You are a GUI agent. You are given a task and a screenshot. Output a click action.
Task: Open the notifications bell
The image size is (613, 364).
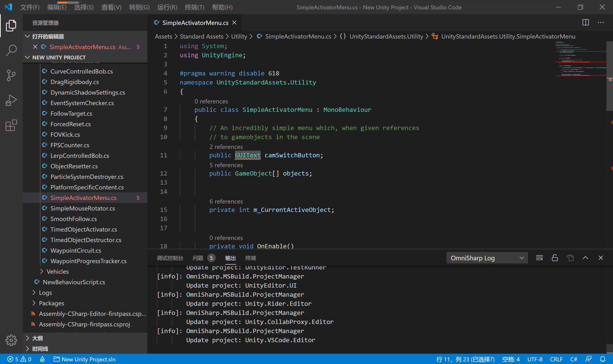point(603,359)
